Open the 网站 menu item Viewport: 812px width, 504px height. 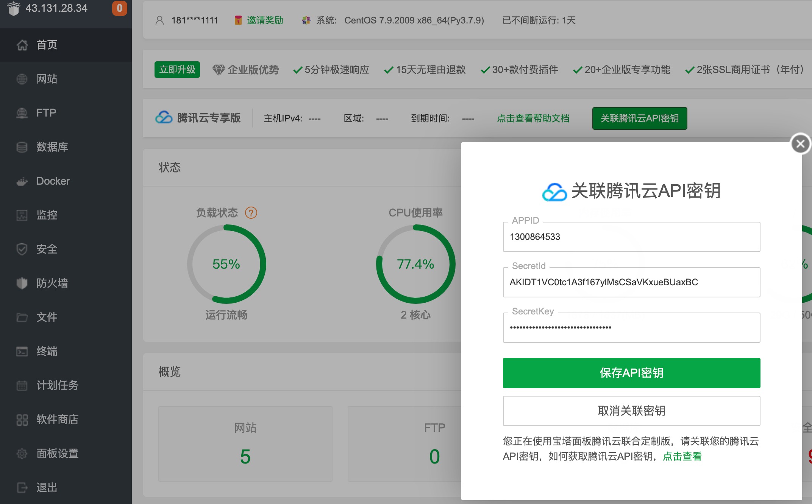[x=66, y=79]
